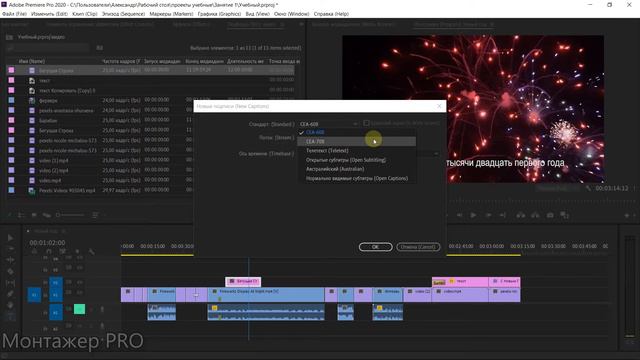
Task: Click Project panel search field
Action: click(x=47, y=48)
